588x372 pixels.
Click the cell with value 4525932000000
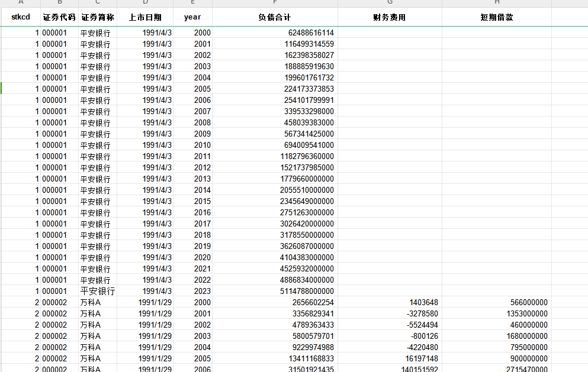click(275, 269)
